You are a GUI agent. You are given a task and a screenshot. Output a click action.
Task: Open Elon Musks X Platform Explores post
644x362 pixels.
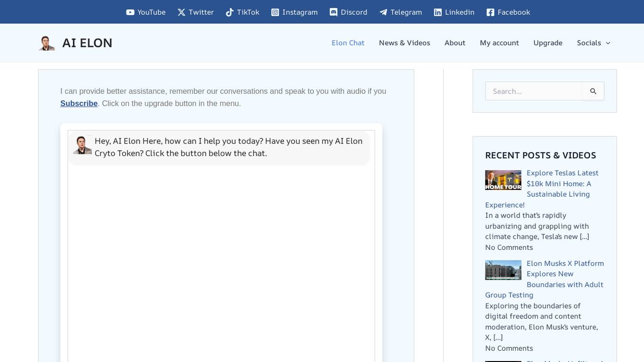point(545,279)
